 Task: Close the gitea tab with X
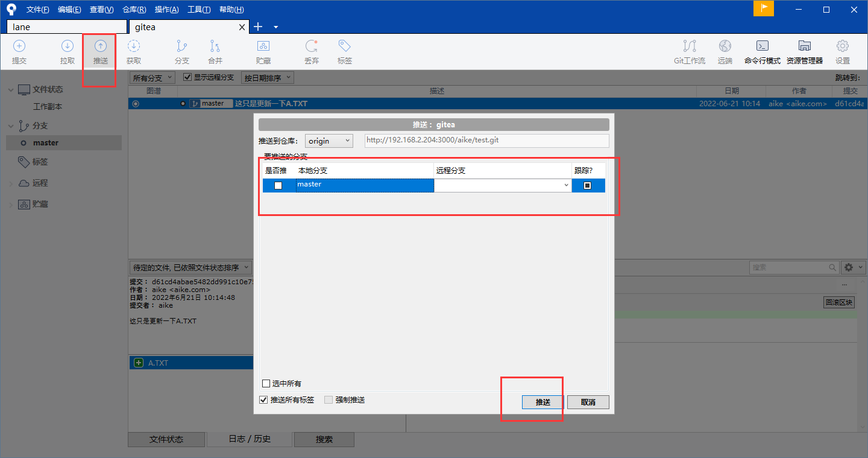pos(242,27)
